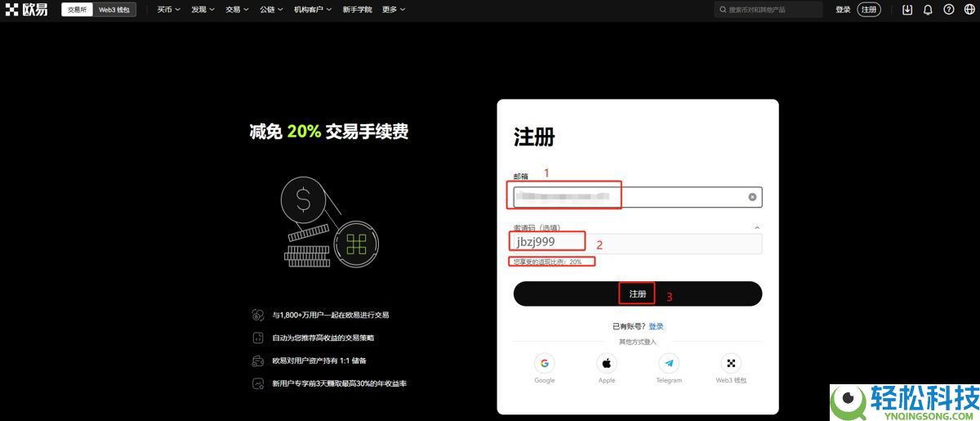Click the text 与1,800+万用户一起在欧易进行交易
The width and height of the screenshot is (980, 421).
click(x=330, y=315)
